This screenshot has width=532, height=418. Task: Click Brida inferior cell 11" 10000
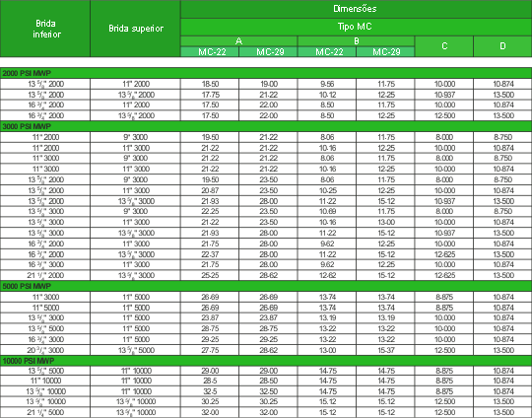click(x=45, y=381)
